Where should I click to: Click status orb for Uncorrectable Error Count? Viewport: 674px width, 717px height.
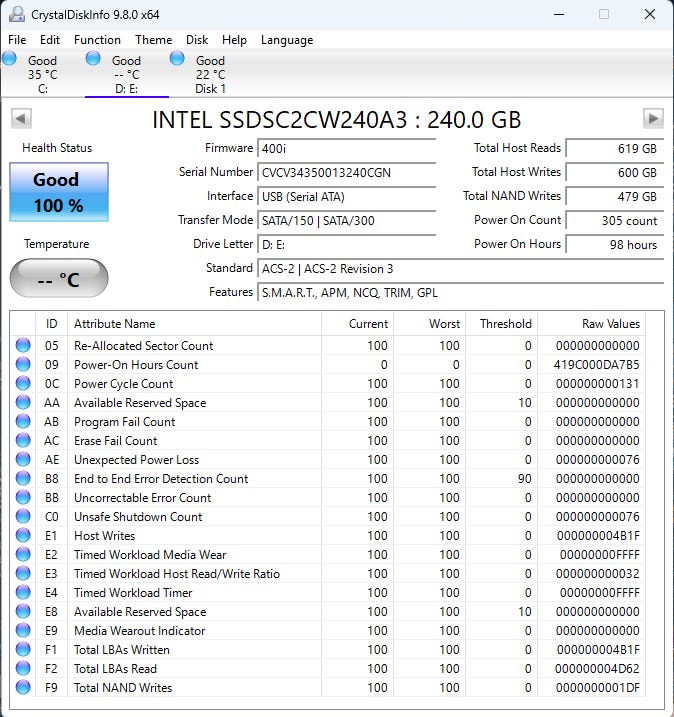[23, 497]
